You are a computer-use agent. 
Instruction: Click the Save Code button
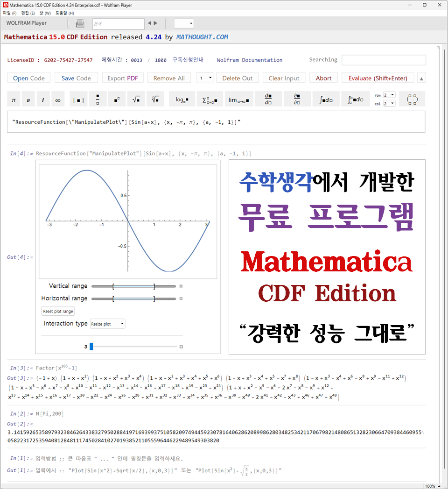[76, 78]
